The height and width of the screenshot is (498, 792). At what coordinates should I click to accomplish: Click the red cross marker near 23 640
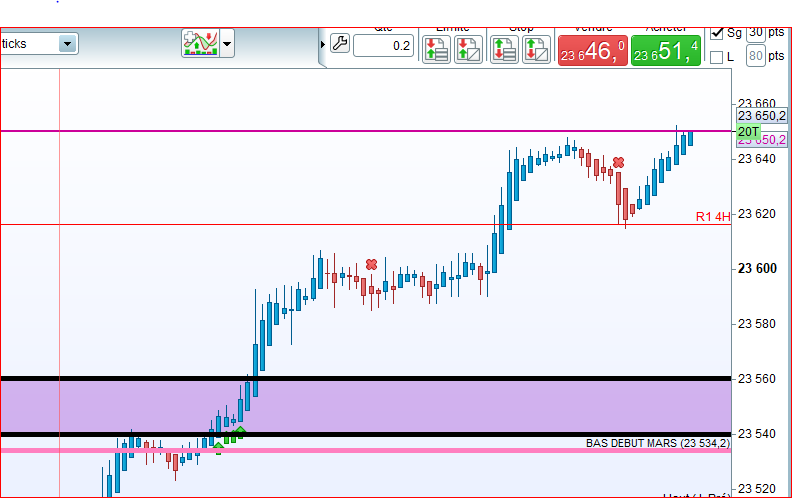(x=618, y=163)
